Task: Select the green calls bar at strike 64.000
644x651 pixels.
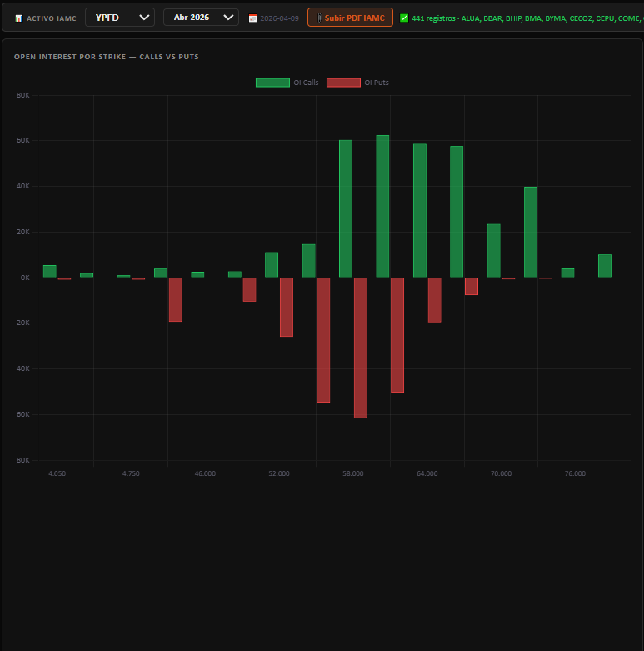Action: (x=420, y=211)
